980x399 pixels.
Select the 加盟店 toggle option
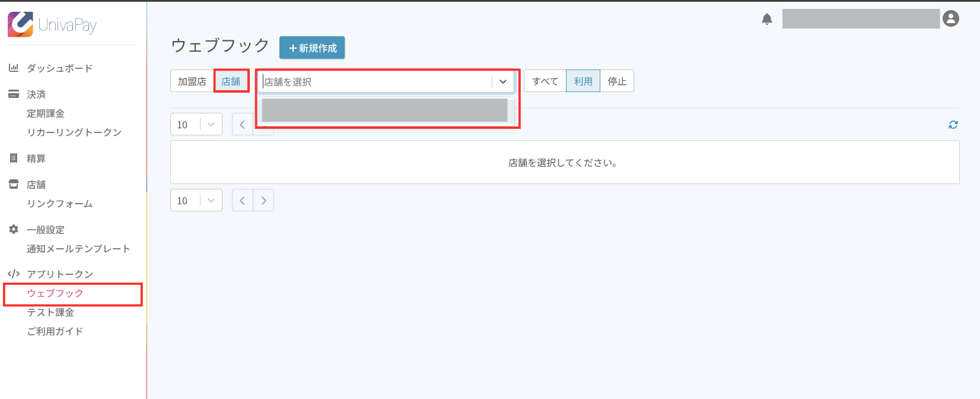(192, 81)
